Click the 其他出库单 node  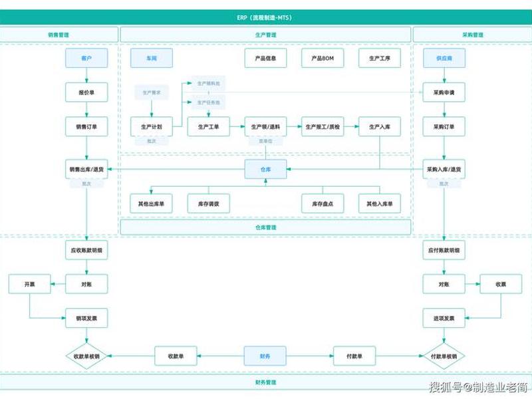coord(152,203)
